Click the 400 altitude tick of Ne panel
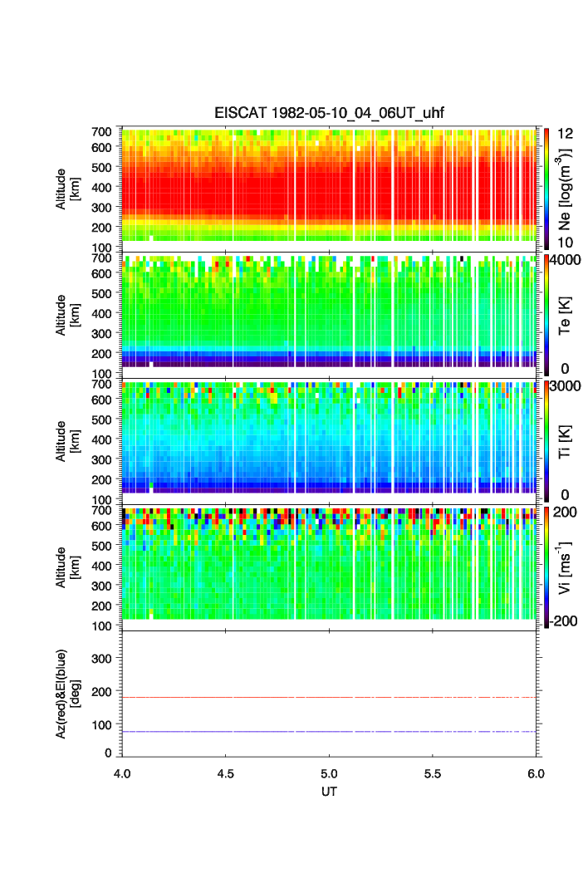The image size is (588, 883). point(101,188)
